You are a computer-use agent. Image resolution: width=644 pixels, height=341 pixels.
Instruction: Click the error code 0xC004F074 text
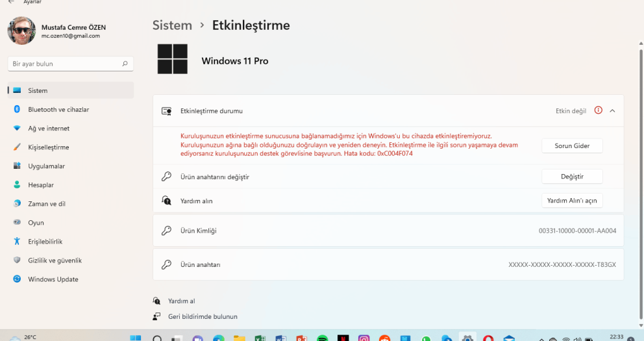point(395,154)
